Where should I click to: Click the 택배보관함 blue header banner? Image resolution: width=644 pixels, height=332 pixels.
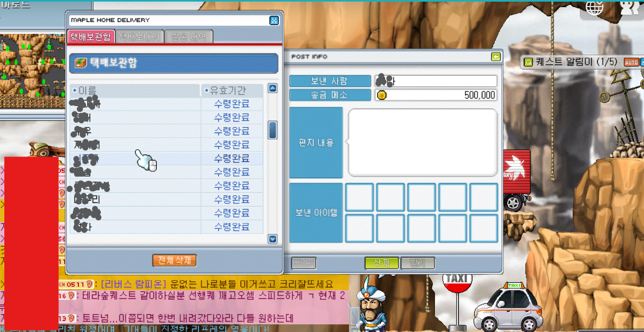click(174, 63)
